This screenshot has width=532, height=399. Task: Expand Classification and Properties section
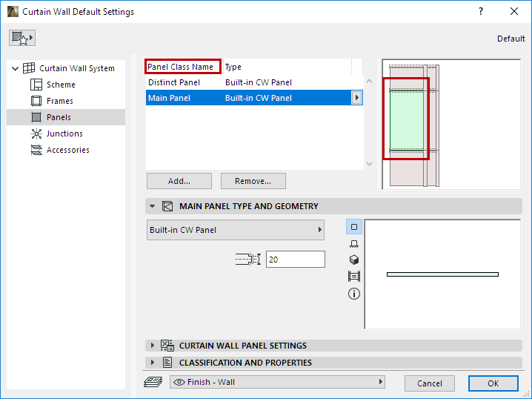pyautogui.click(x=153, y=363)
